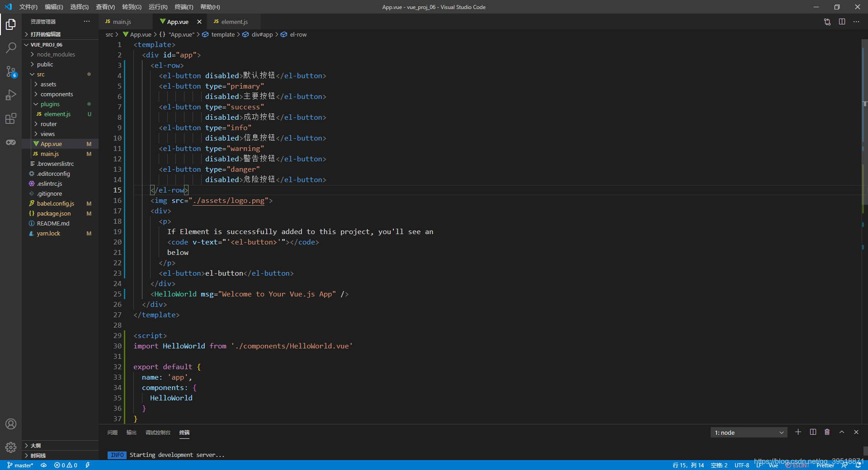Screen dimensions: 868x470
Task: Open the terminal selector dropdown '1: node'
Action: [x=749, y=432]
